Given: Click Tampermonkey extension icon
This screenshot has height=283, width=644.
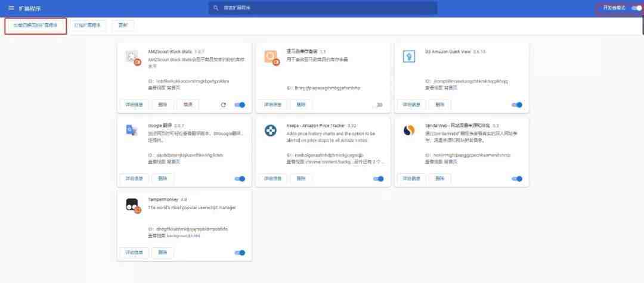Looking at the screenshot, I should (133, 205).
